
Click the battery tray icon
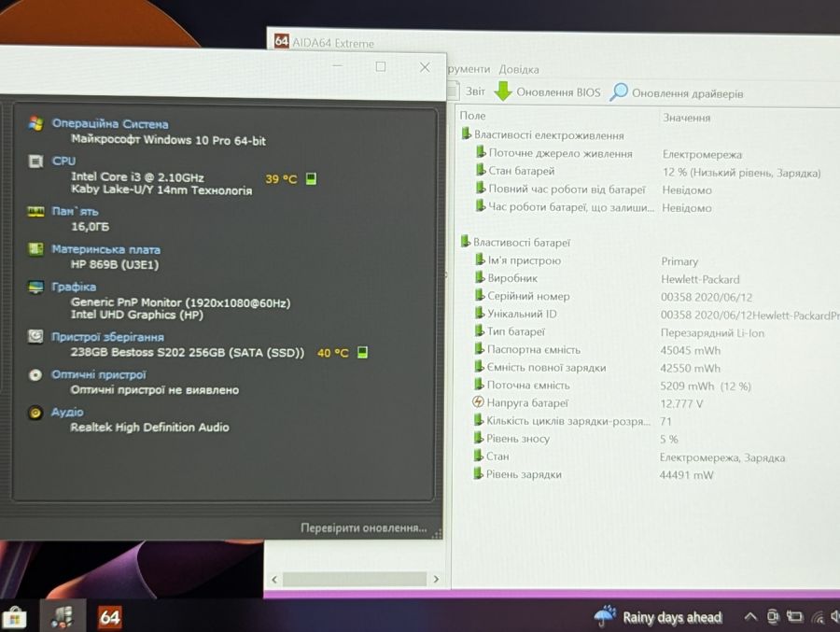tap(794, 617)
